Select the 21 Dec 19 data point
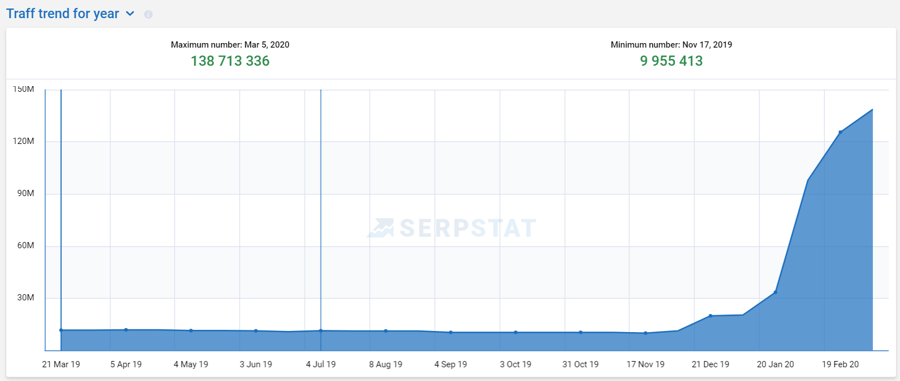 coord(710,316)
